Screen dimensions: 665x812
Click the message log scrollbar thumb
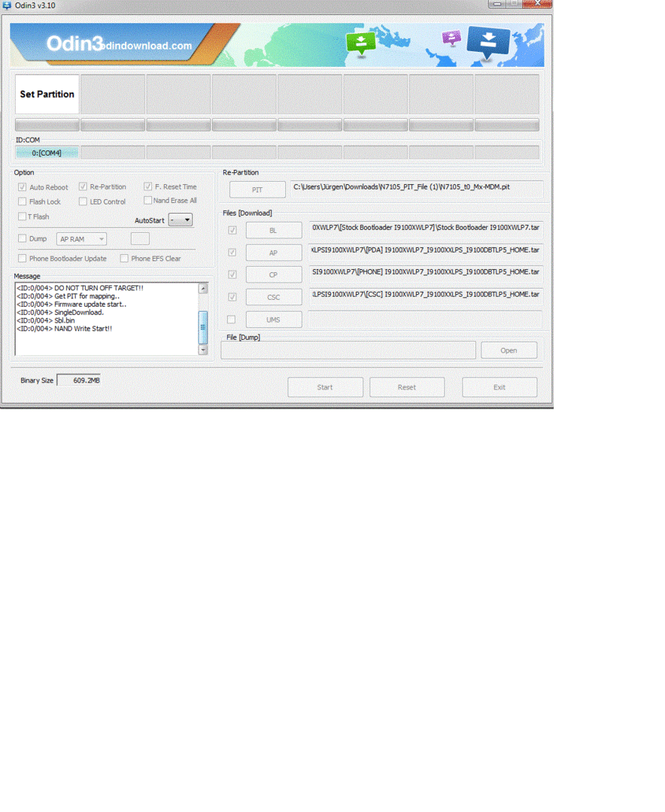tap(203, 327)
